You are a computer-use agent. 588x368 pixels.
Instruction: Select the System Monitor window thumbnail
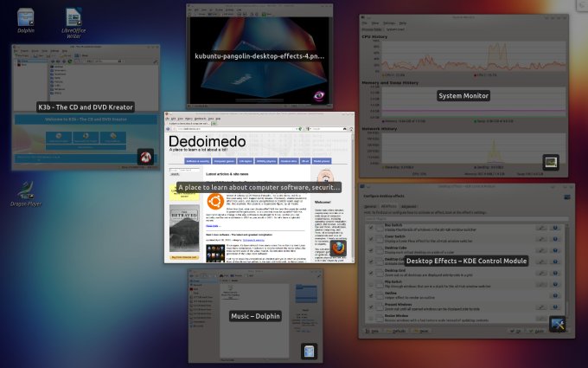click(463, 96)
